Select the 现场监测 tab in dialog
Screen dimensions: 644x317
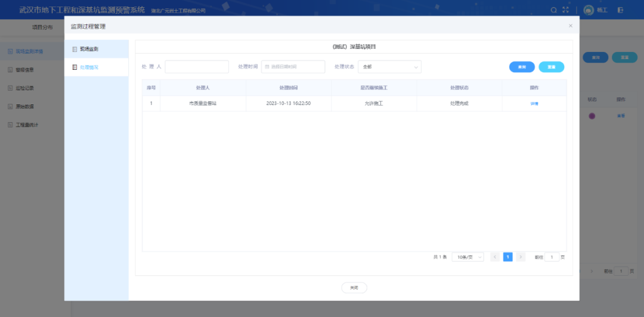coord(89,49)
